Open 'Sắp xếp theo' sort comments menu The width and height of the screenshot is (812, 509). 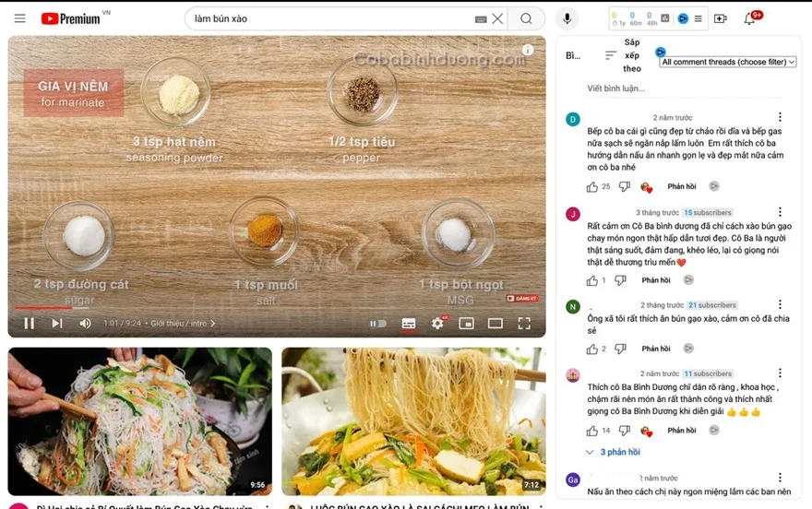coord(623,55)
